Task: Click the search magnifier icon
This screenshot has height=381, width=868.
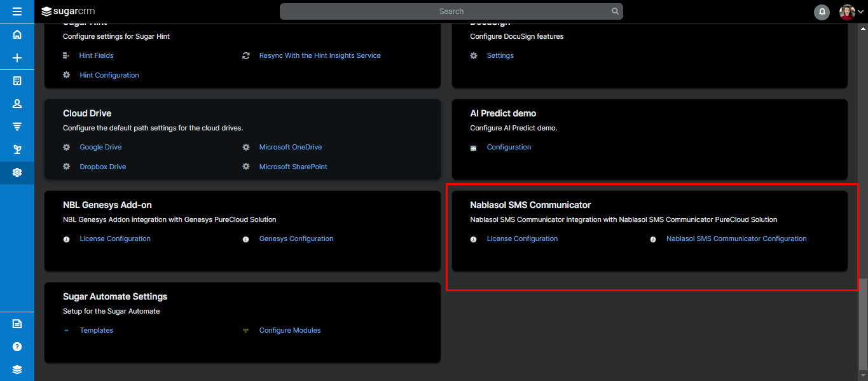Action: tap(615, 11)
